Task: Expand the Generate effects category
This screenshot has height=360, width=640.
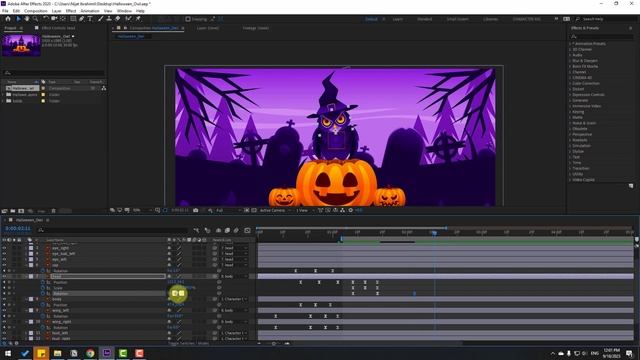Action: click(570, 100)
